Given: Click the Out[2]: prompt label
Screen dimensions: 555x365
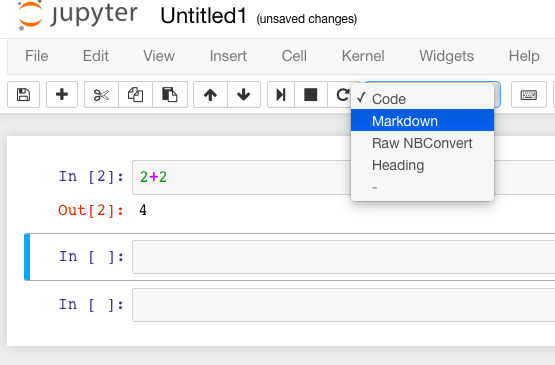Looking at the screenshot, I should pyautogui.click(x=91, y=210).
